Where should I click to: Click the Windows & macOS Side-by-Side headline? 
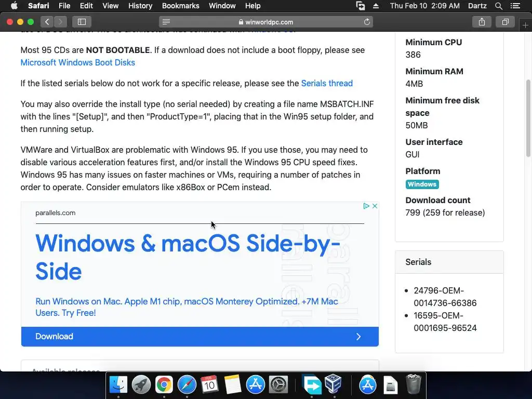pyautogui.click(x=188, y=257)
